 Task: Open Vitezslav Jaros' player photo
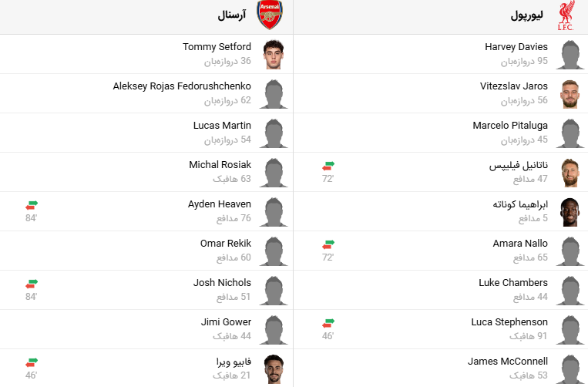(x=569, y=93)
